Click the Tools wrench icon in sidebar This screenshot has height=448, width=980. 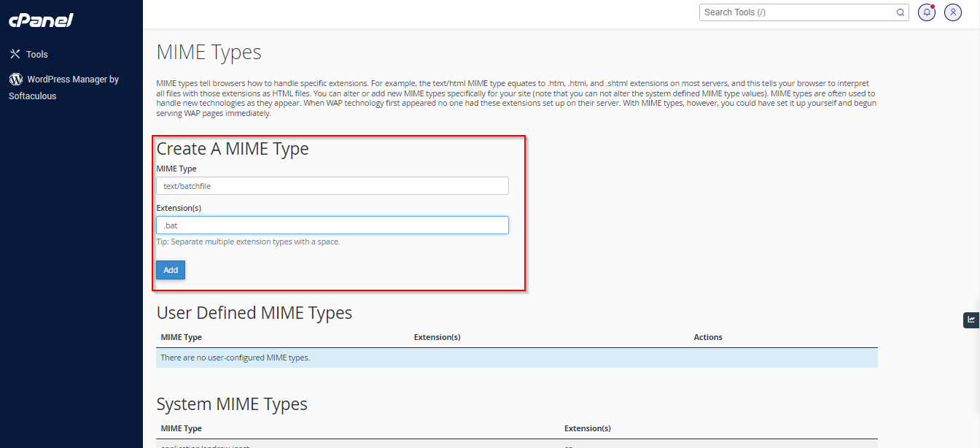[15, 54]
